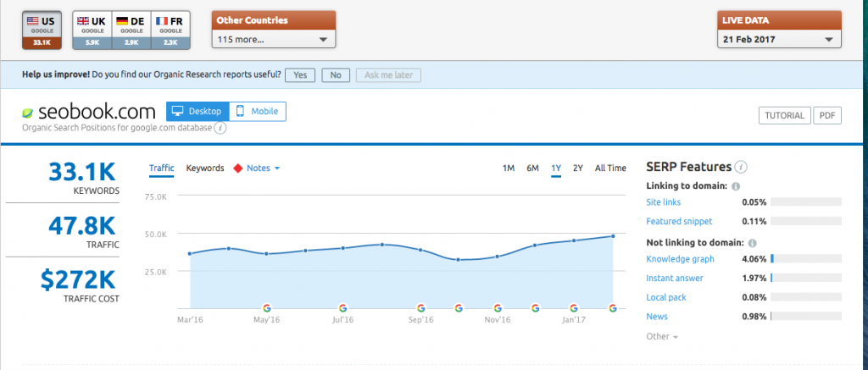The width and height of the screenshot is (868, 370).
Task: Click Google update marker at May'16
Action: tap(266, 308)
